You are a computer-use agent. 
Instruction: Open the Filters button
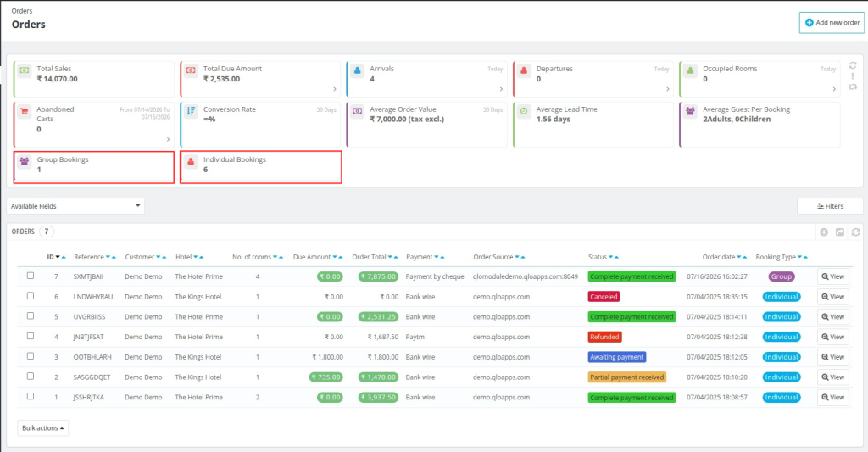point(830,206)
